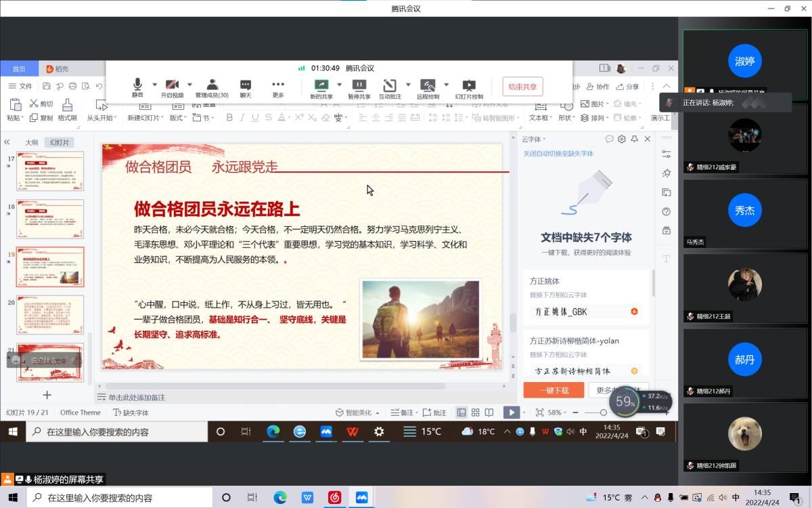Click the 一键下载 download button

tap(554, 390)
